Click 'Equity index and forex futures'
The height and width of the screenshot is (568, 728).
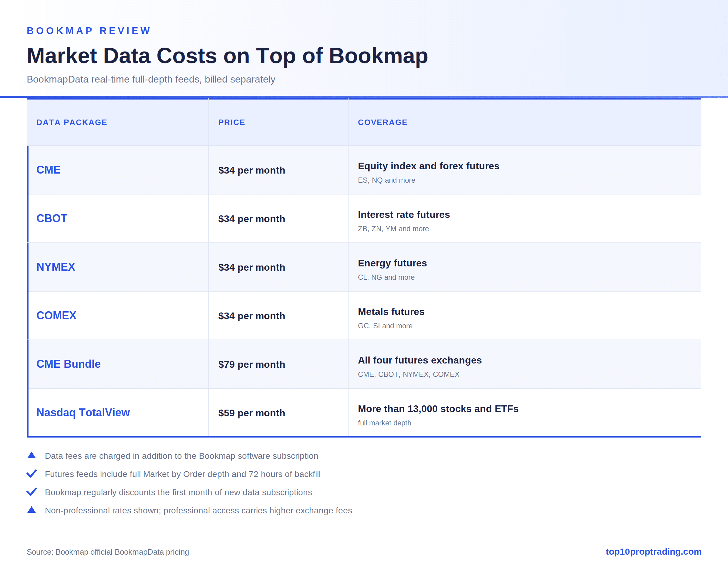pos(429,166)
